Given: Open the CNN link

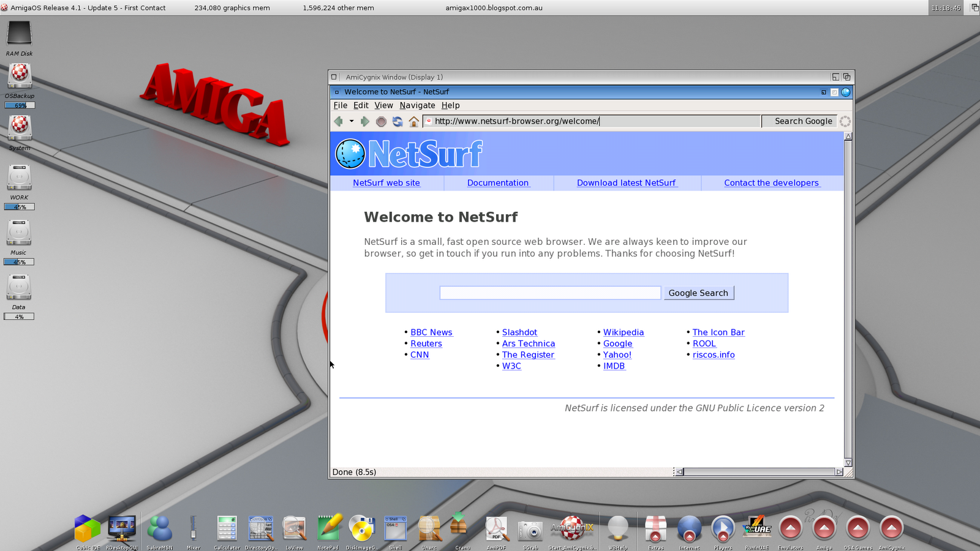Looking at the screenshot, I should point(420,354).
